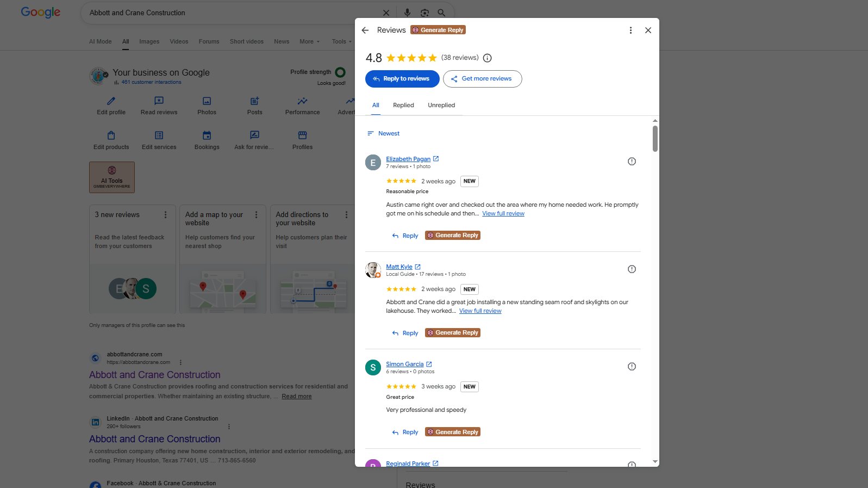Switch to the Unreplied tab
Screen dimensions: 868x488
pyautogui.click(x=441, y=106)
